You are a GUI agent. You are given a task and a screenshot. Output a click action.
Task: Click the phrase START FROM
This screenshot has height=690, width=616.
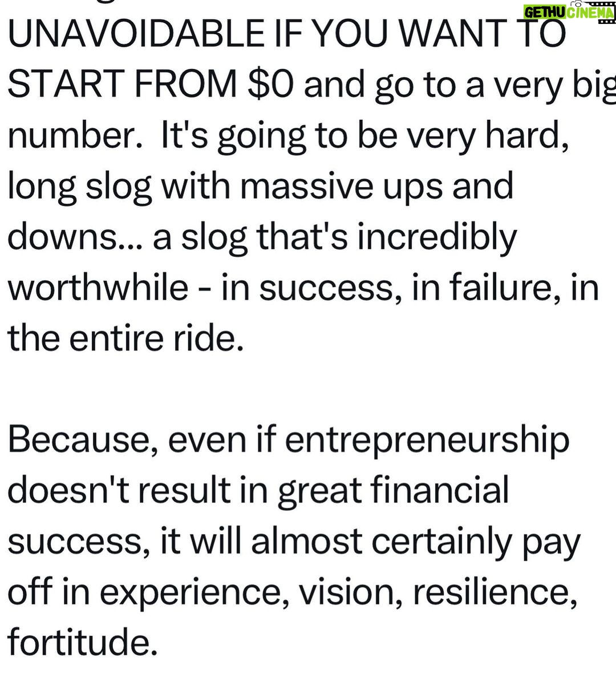[x=122, y=84]
